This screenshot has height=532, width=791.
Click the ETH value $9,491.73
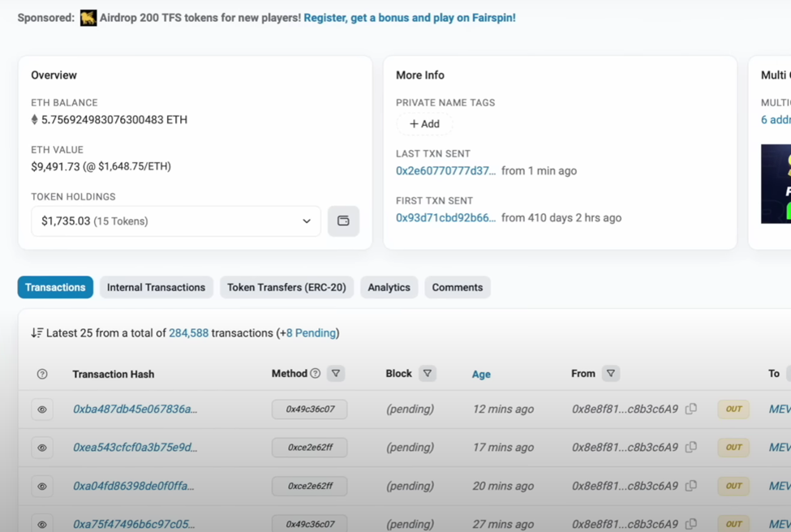pos(55,166)
